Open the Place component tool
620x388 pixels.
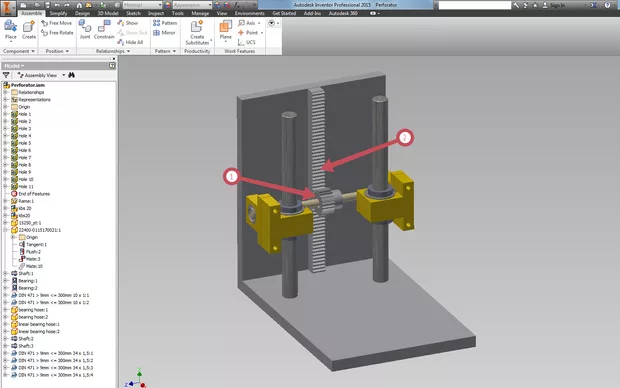11,30
